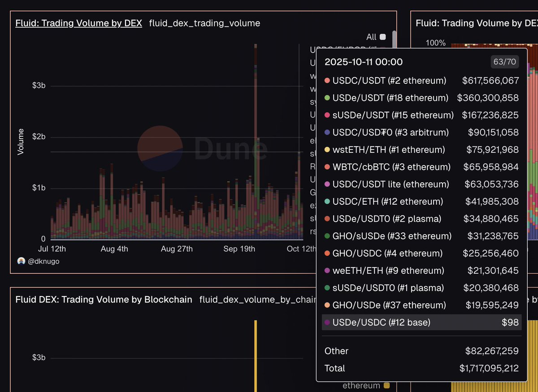
Task: Click the legend scrollbar beside the All checkbox
Action: tap(394, 38)
